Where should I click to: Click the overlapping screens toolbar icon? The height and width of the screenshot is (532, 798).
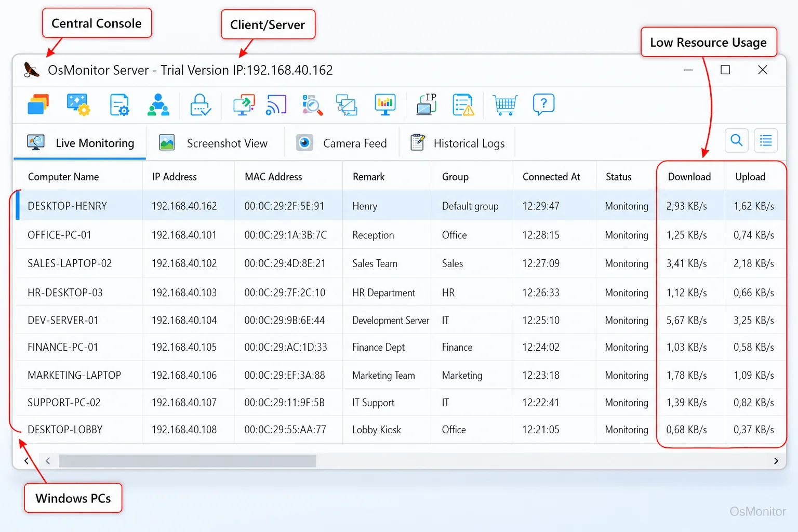pyautogui.click(x=347, y=104)
